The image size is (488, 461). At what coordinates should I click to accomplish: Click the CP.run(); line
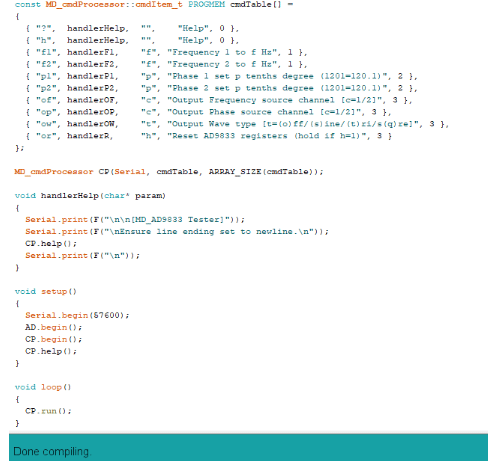coord(48,411)
